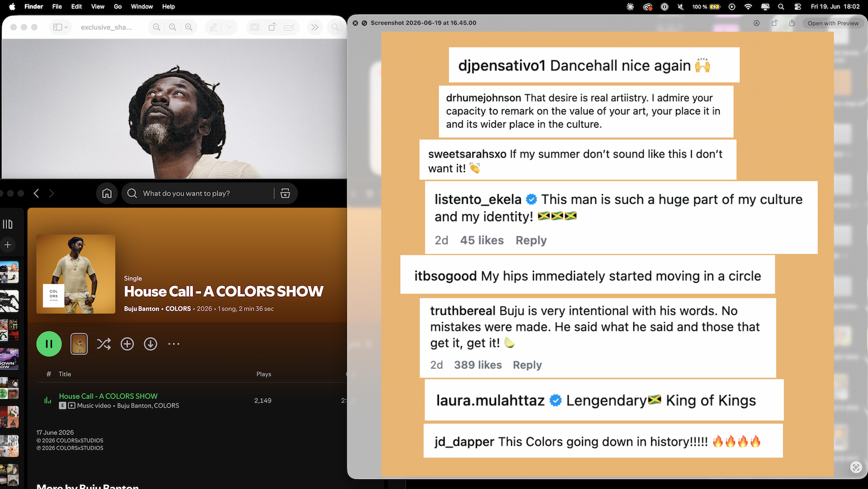
Task: Open COLORS link in the track row
Action: 166,406
